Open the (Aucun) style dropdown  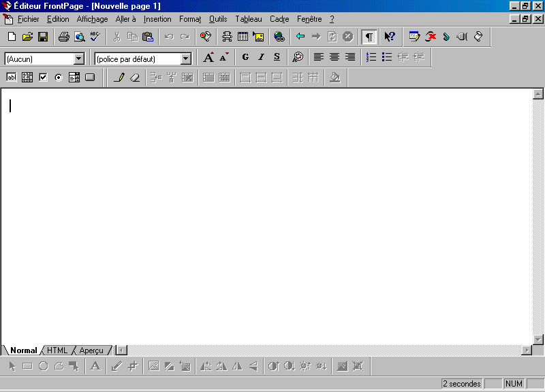79,59
